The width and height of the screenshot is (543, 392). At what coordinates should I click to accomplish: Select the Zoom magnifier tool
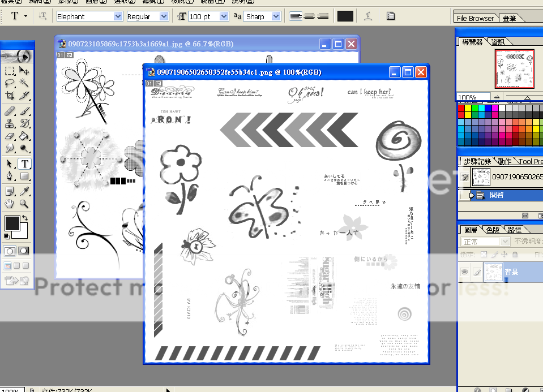24,204
